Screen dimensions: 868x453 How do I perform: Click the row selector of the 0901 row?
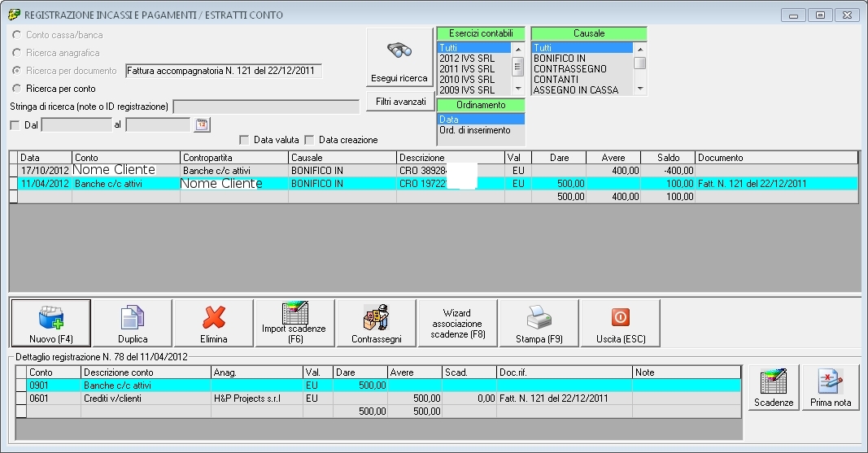(x=21, y=385)
